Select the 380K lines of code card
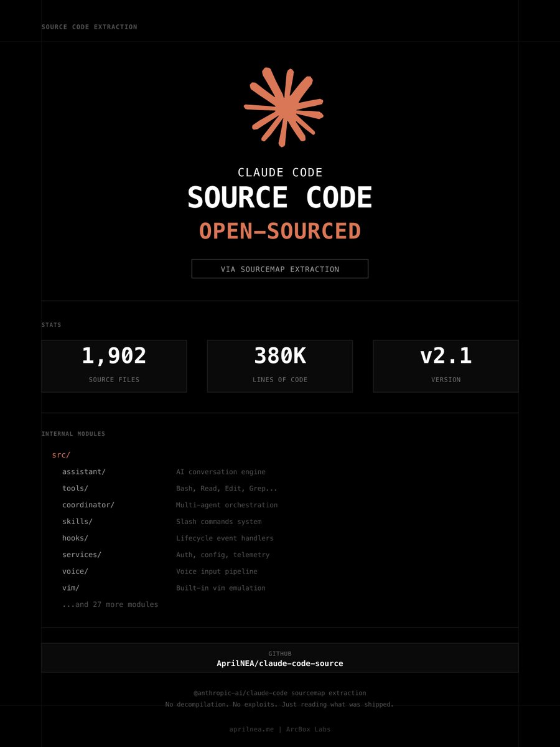Image resolution: width=560 pixels, height=747 pixels. [280, 366]
